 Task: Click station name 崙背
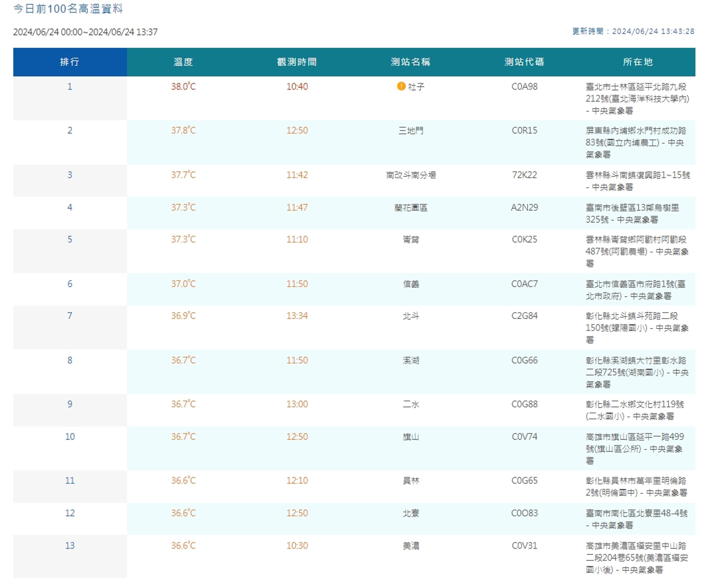point(411,239)
